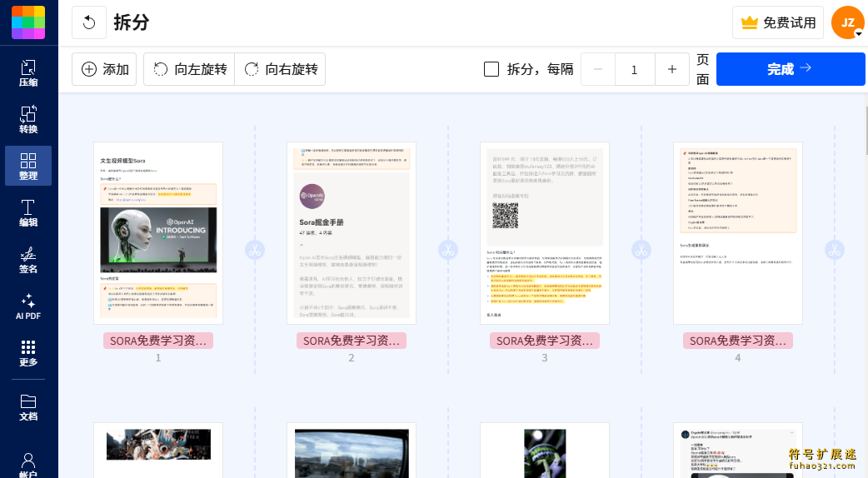Screen dimensions: 868x478
Task: Select page 2 thumbnail Sora掘金手册
Action: tap(352, 233)
